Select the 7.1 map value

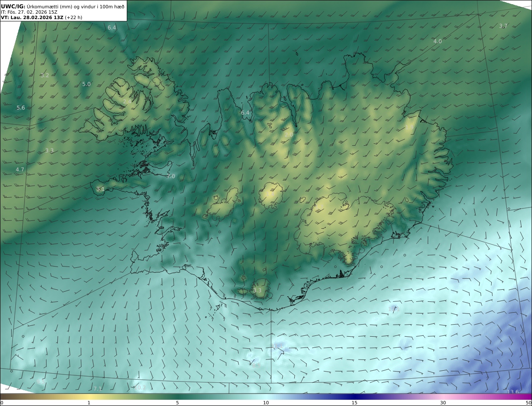[x=98, y=389]
